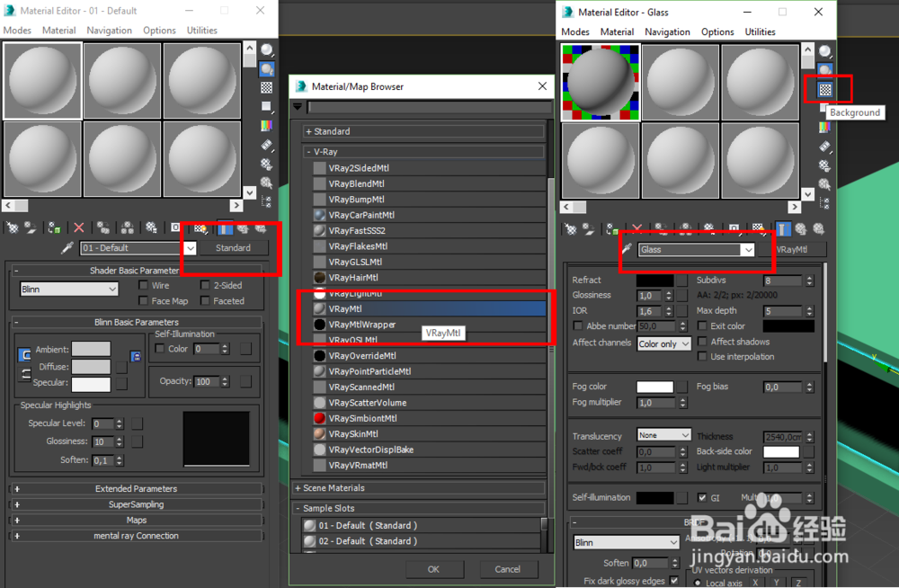Click Put Material to Scene in left editor
This screenshot has width=899, height=588.
point(31,227)
